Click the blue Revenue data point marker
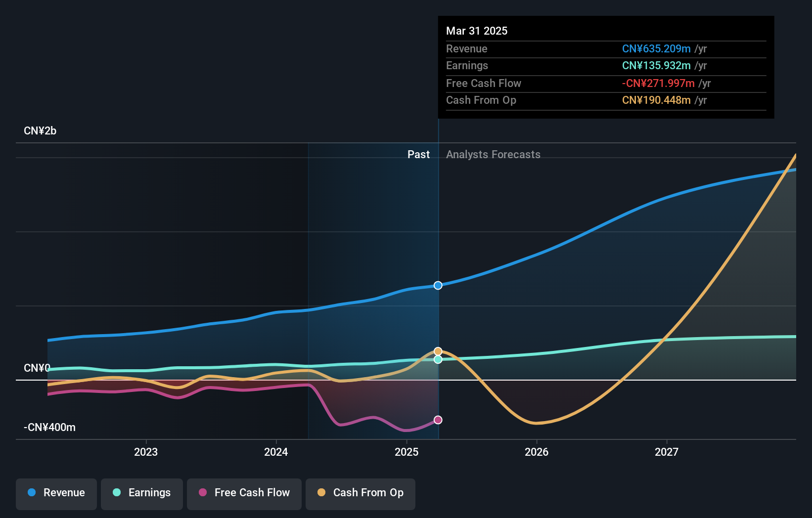The height and width of the screenshot is (518, 812). coord(438,285)
